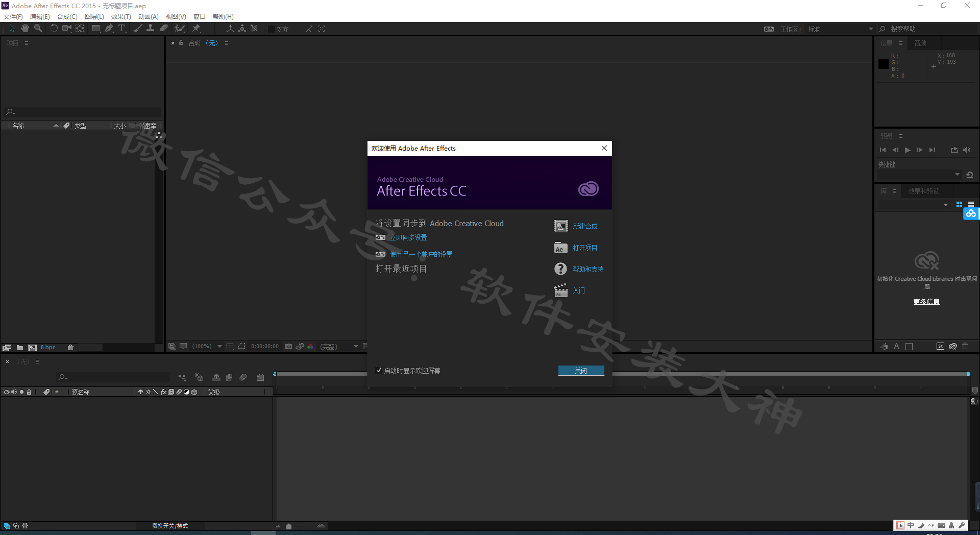The height and width of the screenshot is (535, 980).
Task: Select the Pen tool
Action: pos(109,29)
